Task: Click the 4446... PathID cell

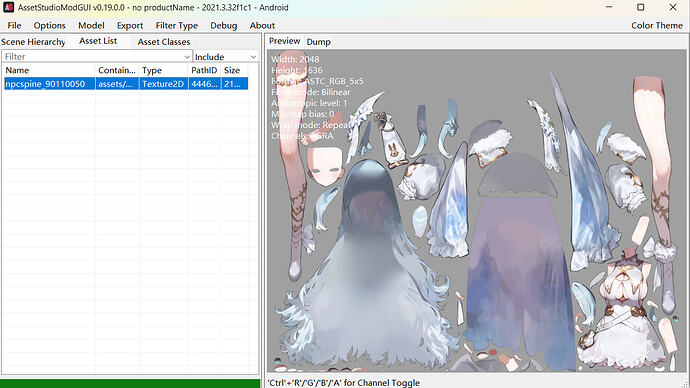Action: click(x=205, y=84)
